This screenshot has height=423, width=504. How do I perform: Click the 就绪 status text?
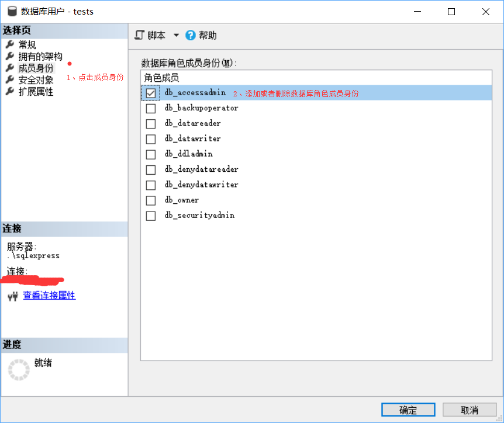pyautogui.click(x=43, y=363)
